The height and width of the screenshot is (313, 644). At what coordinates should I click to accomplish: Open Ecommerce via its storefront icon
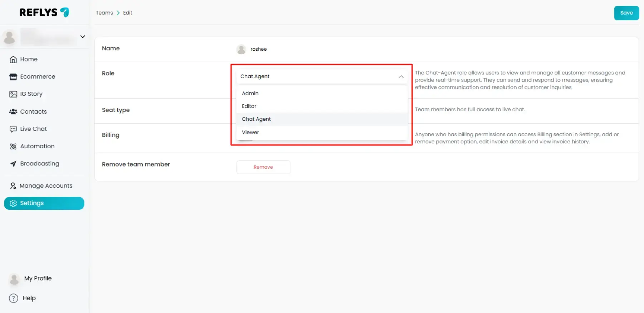coord(13,77)
